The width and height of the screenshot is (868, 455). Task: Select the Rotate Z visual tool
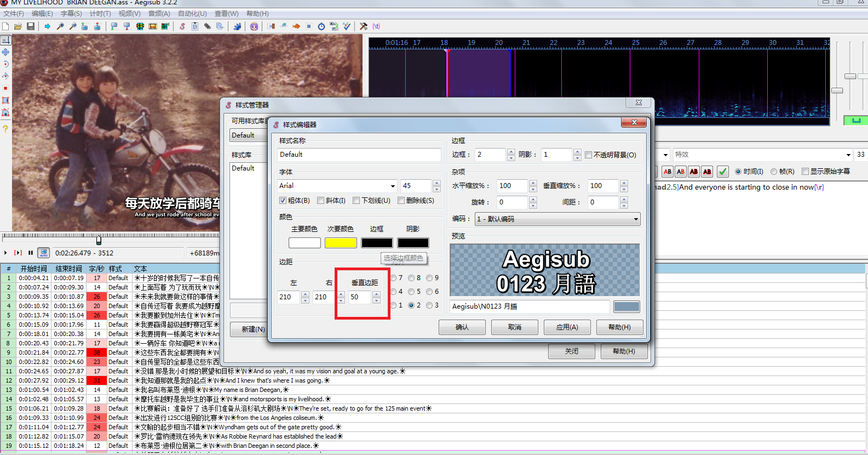click(x=5, y=64)
